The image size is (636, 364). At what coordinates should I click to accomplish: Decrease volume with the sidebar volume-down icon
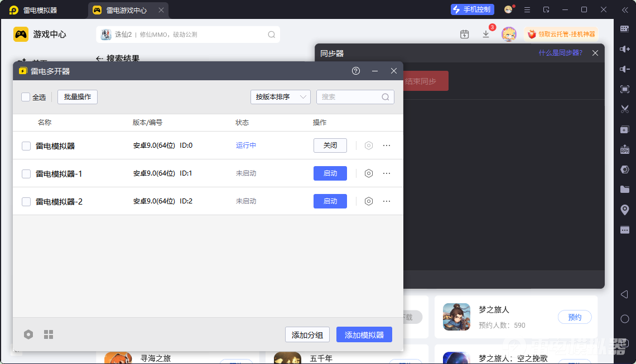625,69
